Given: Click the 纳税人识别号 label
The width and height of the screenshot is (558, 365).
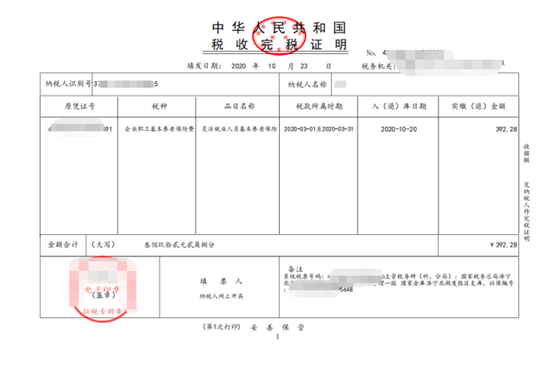Looking at the screenshot, I should (68, 84).
